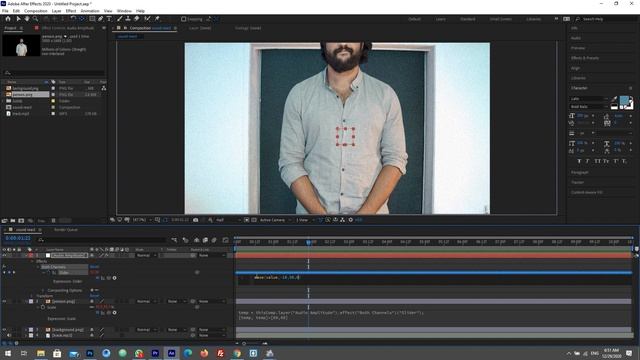Select the Selection (arrow) tool
This screenshot has height=360, width=640.
18,19
